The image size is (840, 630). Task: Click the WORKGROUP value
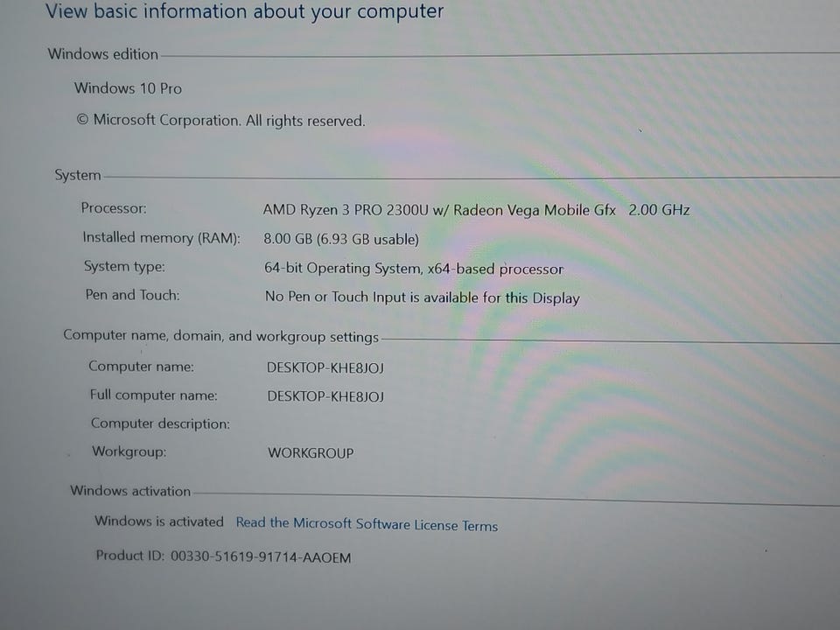(311, 453)
